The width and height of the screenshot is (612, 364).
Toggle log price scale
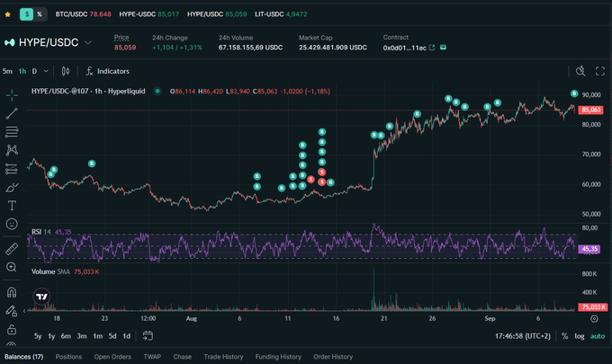tap(580, 336)
